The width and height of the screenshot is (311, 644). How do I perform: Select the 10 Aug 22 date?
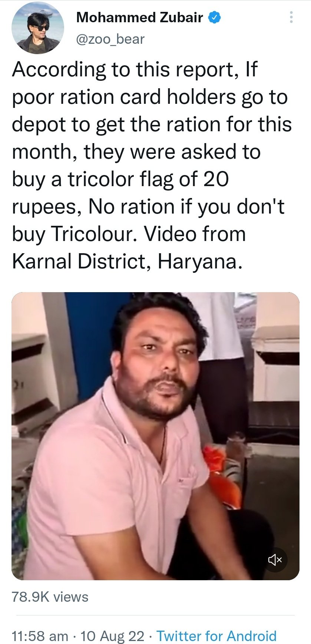112,636
